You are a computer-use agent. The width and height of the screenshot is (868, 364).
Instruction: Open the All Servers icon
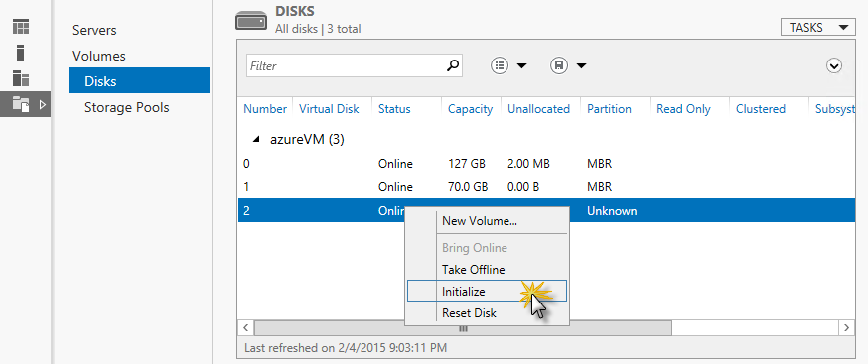click(x=21, y=78)
